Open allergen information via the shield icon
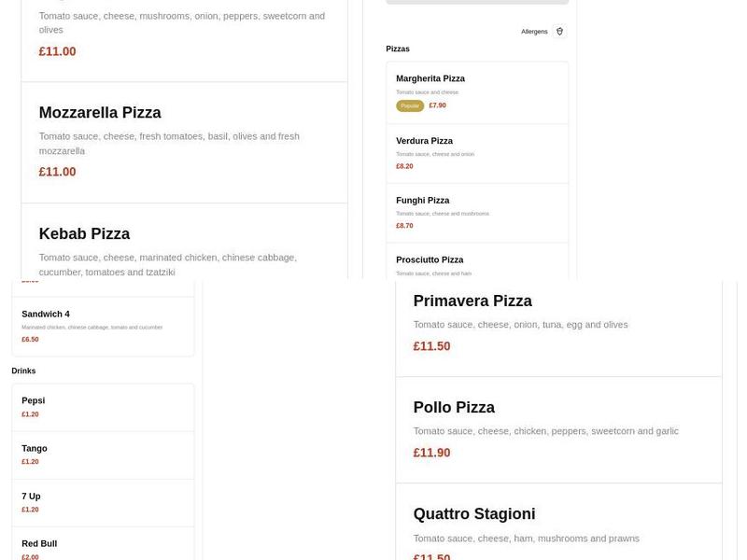Screen dimensions: 747x560 click(x=559, y=31)
